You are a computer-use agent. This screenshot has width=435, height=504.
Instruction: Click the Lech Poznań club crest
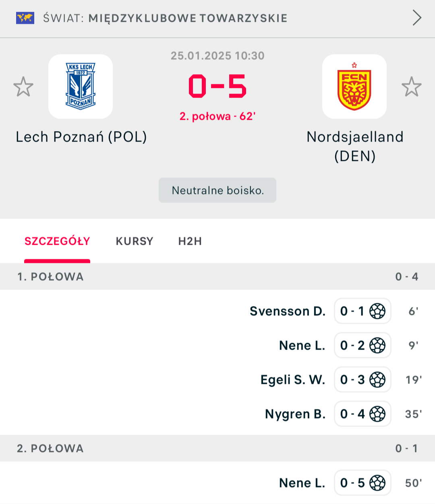point(81,86)
